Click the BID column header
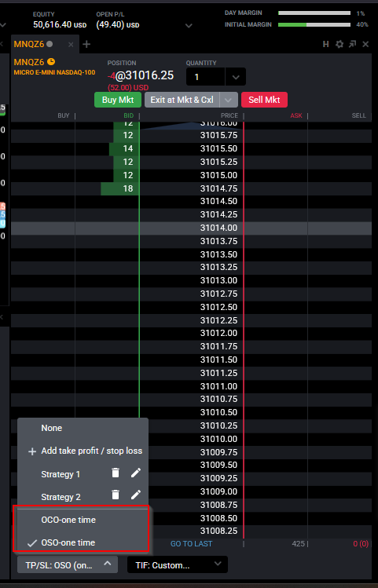The image size is (378, 588). tap(128, 115)
